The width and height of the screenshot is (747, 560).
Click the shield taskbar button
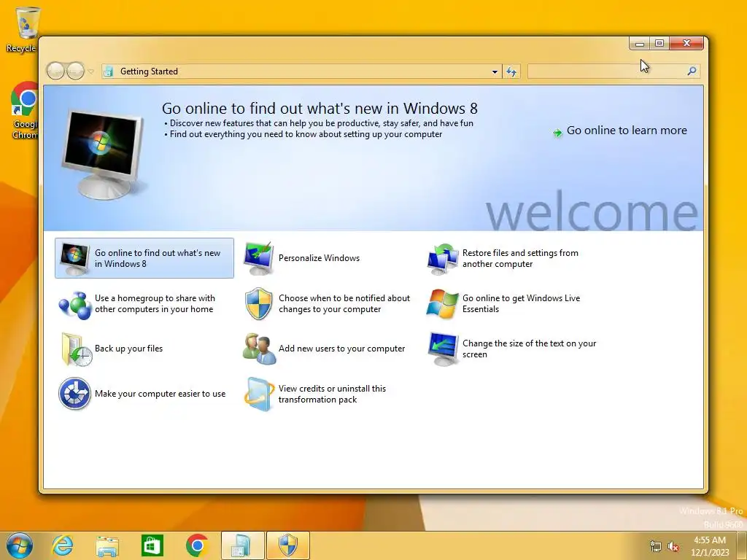[x=287, y=545]
